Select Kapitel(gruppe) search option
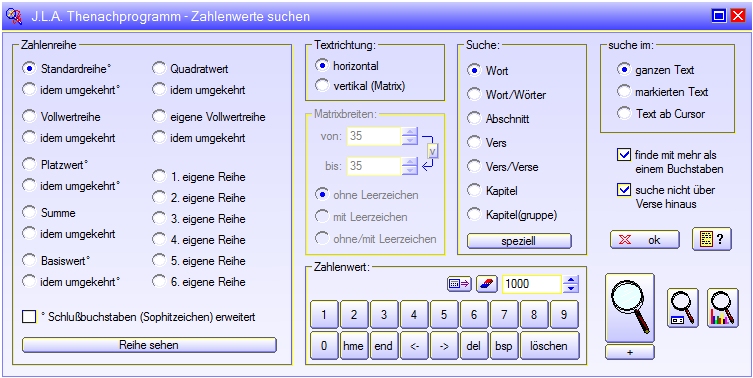Image resolution: width=753 pixels, height=378 pixels. pos(474,215)
